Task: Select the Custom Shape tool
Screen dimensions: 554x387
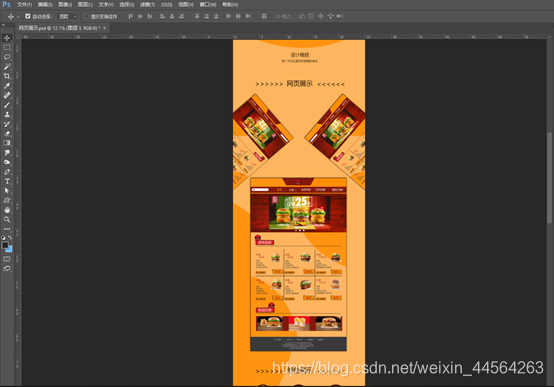Action: [7, 200]
